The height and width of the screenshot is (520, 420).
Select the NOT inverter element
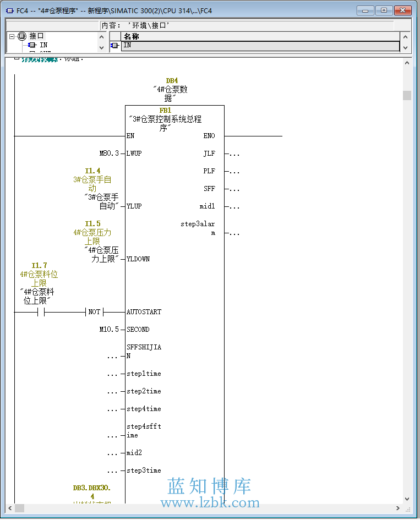click(x=94, y=312)
